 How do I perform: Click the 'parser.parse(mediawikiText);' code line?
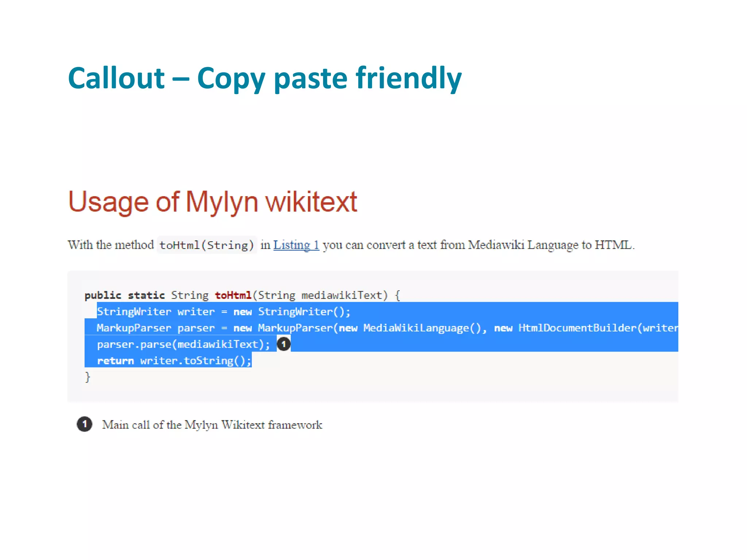tap(183, 345)
